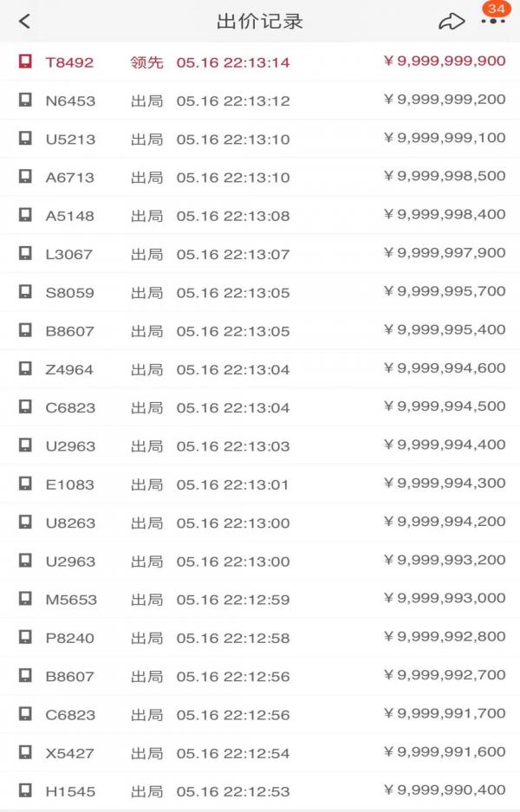Select the leading bid amount ¥9,999,999,900
The width and height of the screenshot is (520, 812).
pyautogui.click(x=444, y=62)
